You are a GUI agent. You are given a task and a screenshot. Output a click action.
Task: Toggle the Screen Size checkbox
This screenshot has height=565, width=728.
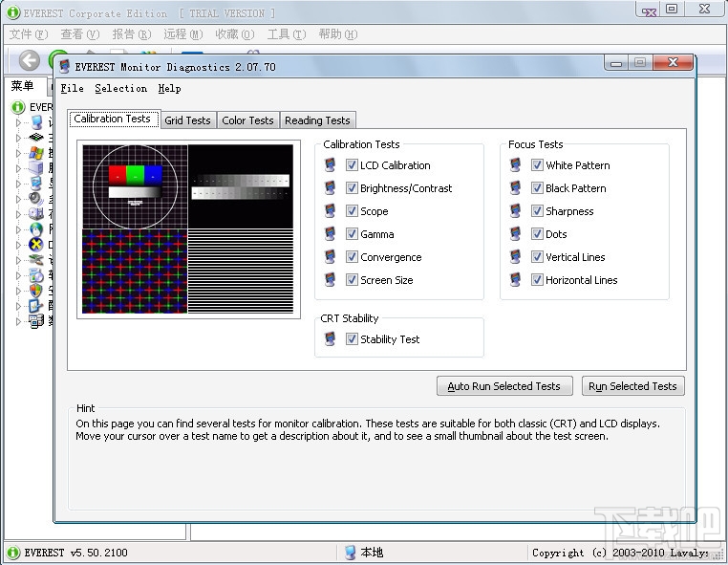point(352,280)
